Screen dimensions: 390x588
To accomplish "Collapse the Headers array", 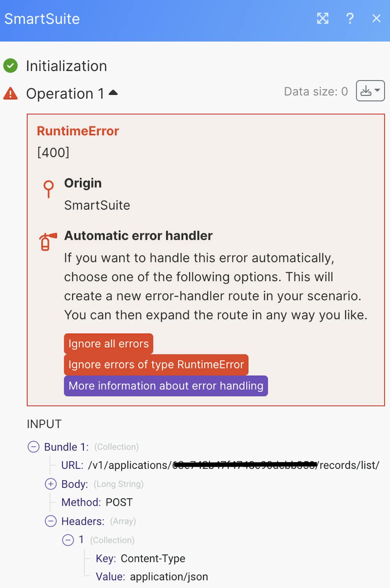I will click(x=51, y=521).
